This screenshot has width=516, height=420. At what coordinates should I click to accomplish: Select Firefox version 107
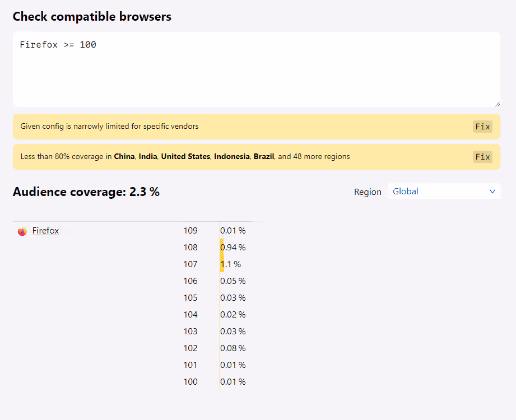190,264
